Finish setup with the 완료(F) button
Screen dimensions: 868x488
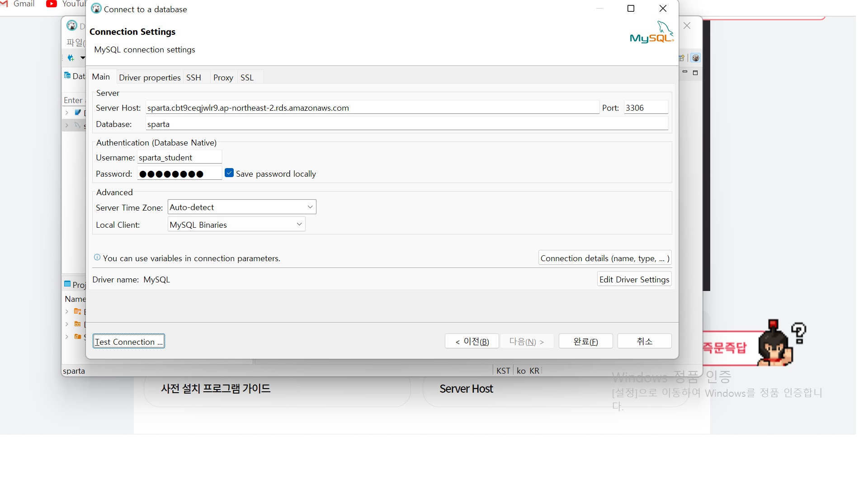586,341
